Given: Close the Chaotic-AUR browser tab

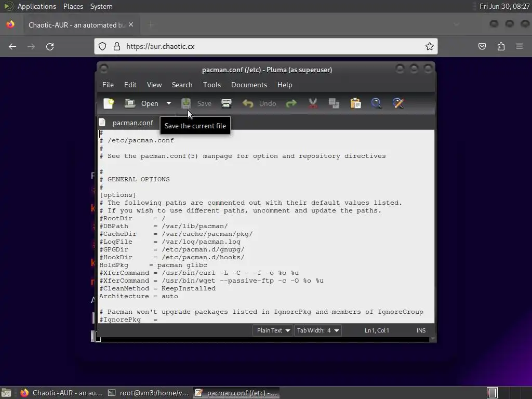Looking at the screenshot, I should 131,25.
